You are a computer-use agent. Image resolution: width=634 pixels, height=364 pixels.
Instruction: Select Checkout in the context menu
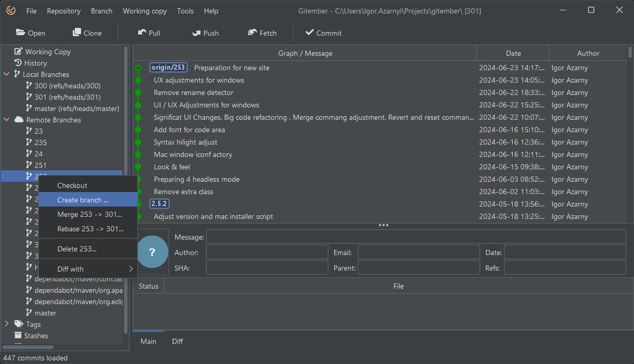72,185
